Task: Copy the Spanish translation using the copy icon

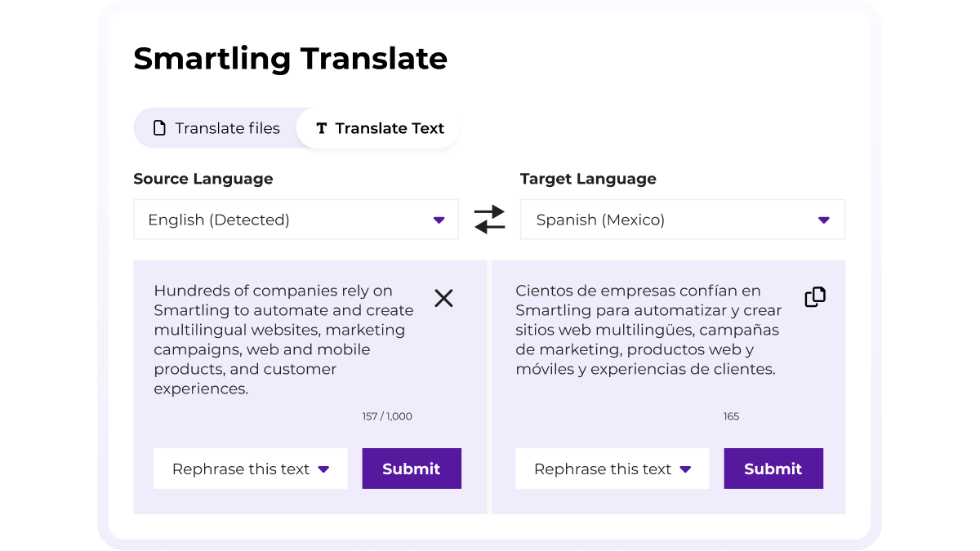Action: (x=814, y=296)
